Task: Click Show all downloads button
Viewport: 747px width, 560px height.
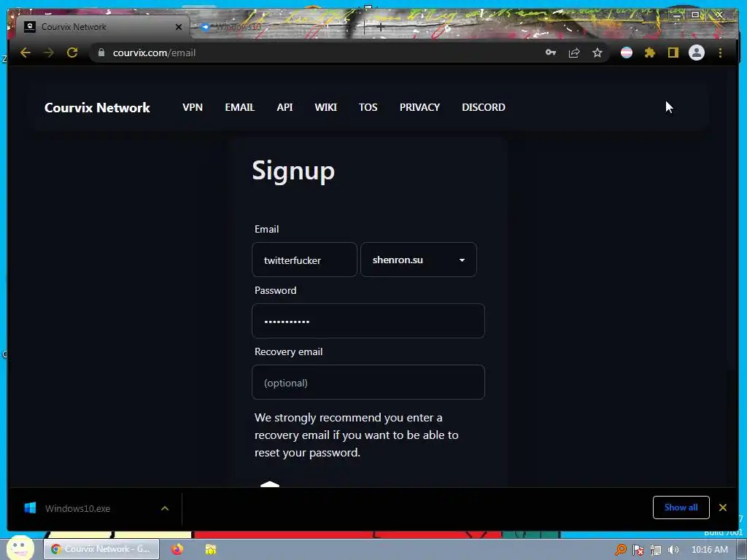Action: click(681, 507)
